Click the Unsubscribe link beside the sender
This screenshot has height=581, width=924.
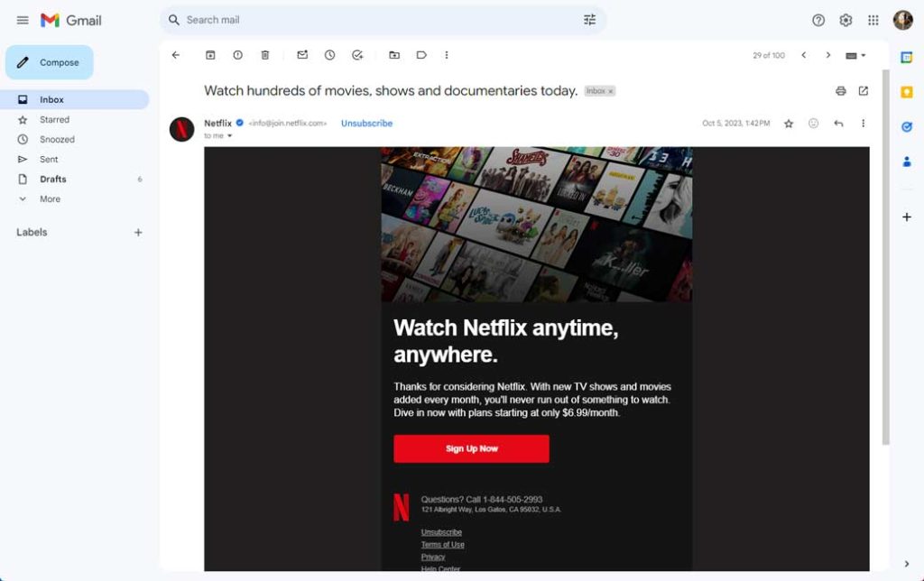tap(366, 124)
